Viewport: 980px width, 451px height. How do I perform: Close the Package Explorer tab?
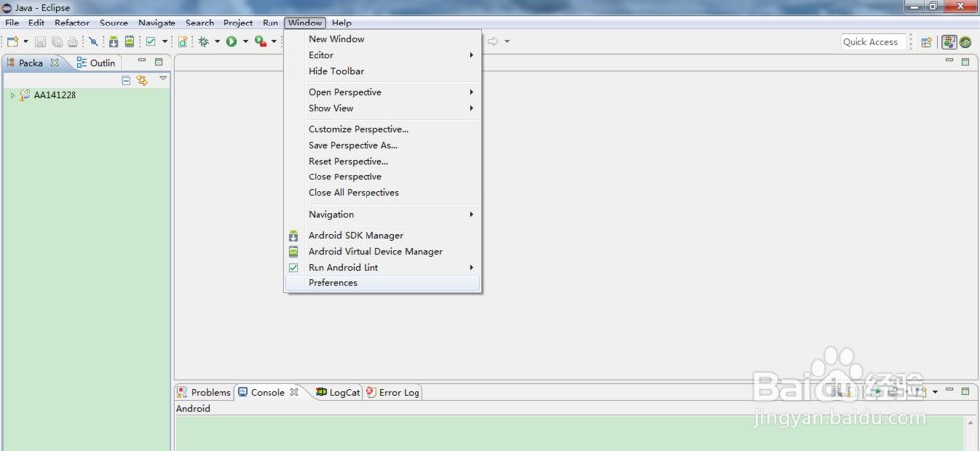(54, 63)
